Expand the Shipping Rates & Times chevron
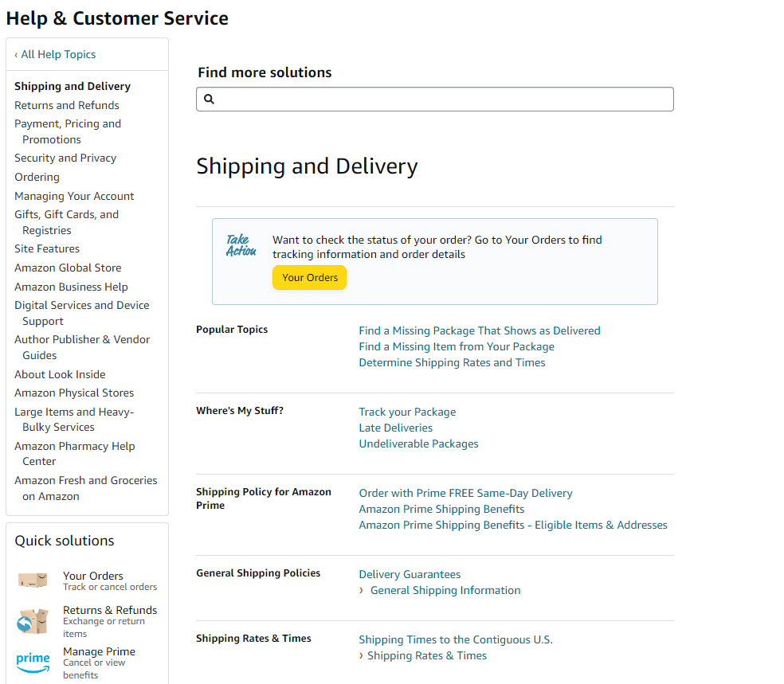Viewport: 784px width, 684px height. [x=362, y=655]
